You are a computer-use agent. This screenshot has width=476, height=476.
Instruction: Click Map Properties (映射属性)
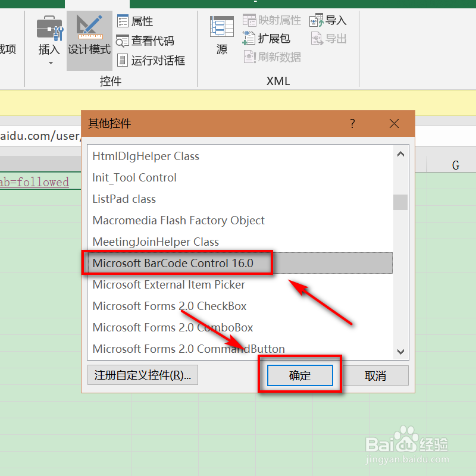272,20
